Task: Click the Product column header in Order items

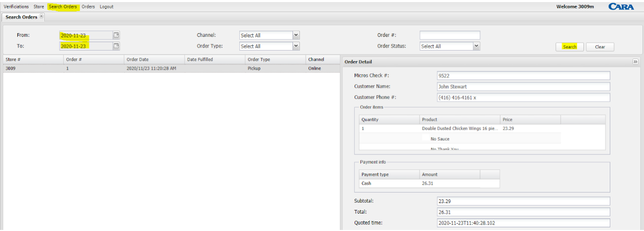Action: pyautogui.click(x=460, y=120)
